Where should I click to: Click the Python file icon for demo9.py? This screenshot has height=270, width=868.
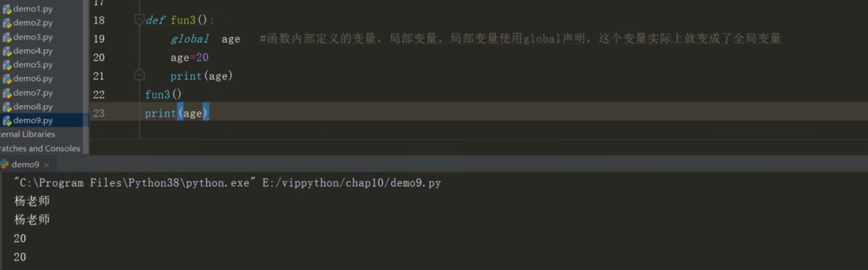pyautogui.click(x=7, y=121)
